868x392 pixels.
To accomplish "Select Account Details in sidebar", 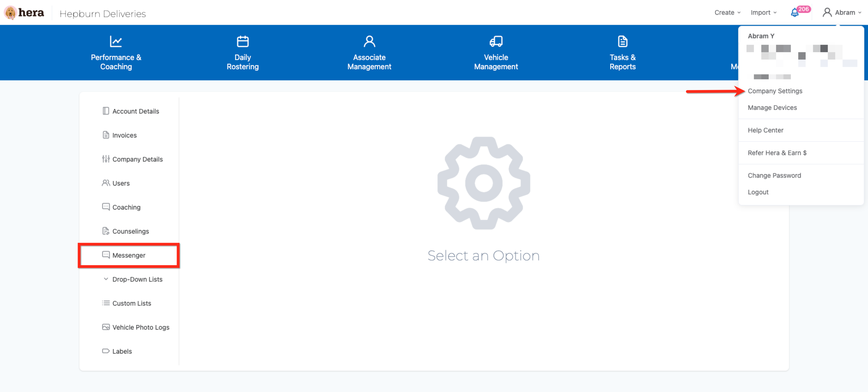I will (135, 111).
